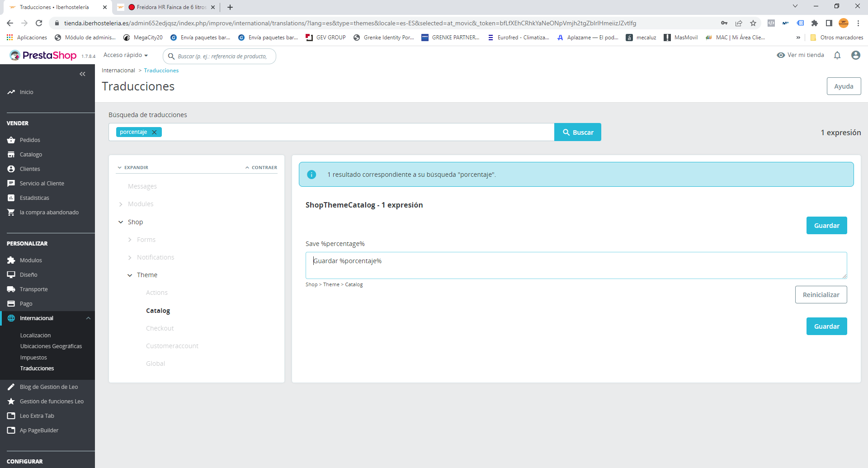Collapse the Shop tree node

pos(121,222)
